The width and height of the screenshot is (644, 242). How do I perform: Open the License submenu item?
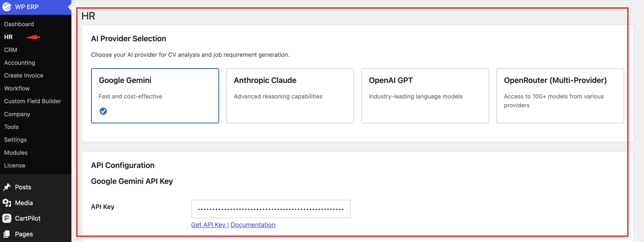[15, 165]
